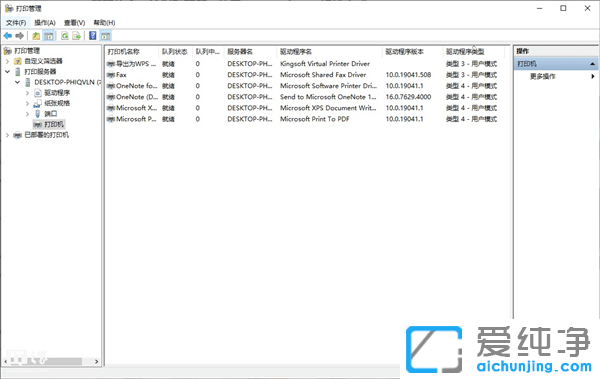Open the 操作(A) menu

(x=45, y=23)
